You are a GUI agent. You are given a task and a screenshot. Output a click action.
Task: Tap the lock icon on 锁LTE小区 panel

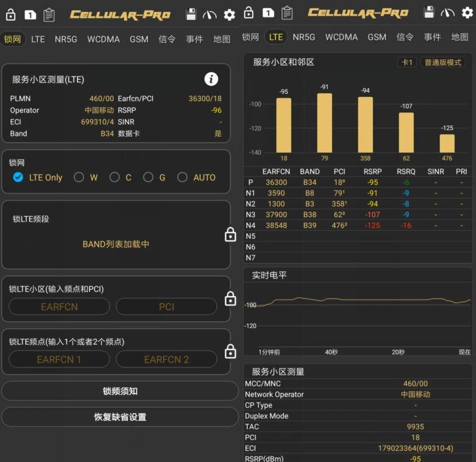(230, 298)
